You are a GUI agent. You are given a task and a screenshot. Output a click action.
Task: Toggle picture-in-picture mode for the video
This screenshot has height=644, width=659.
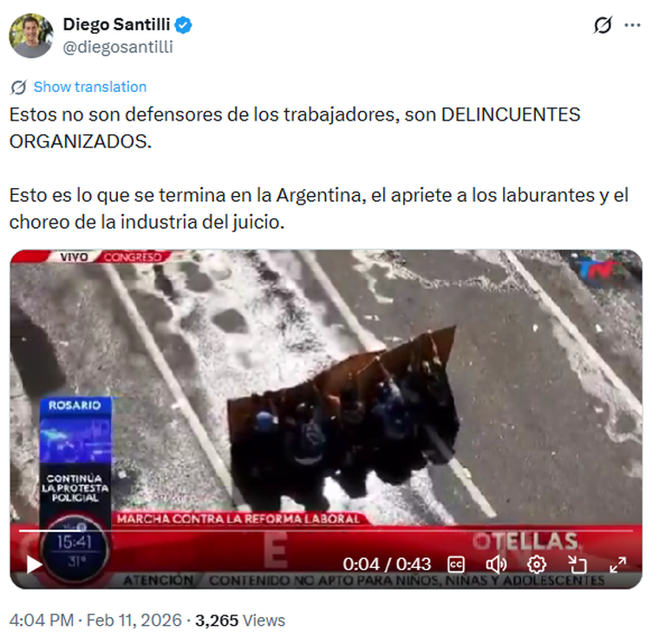point(577,564)
